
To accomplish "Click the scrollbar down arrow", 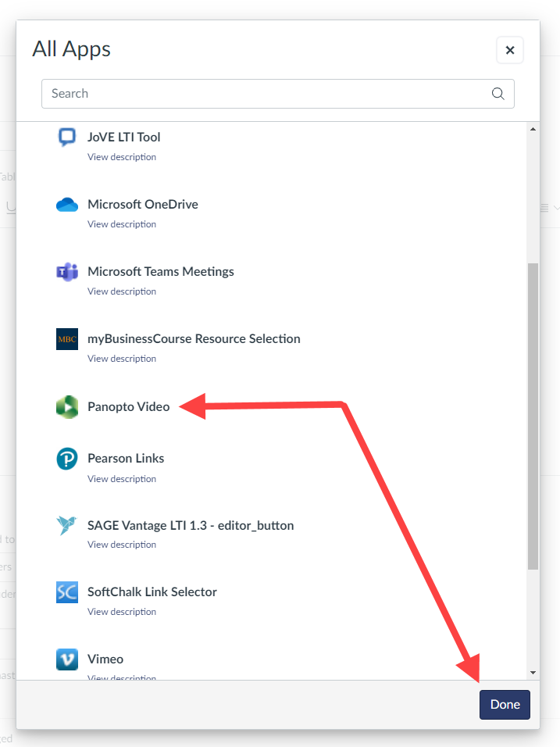I will pyautogui.click(x=533, y=673).
